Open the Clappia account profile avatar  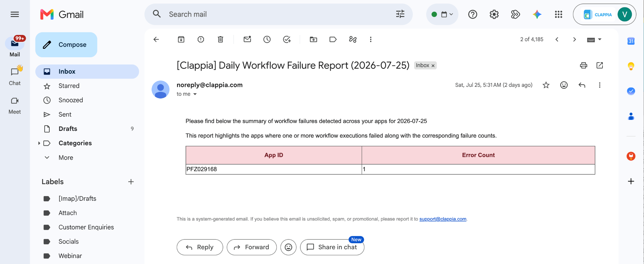coord(625,14)
